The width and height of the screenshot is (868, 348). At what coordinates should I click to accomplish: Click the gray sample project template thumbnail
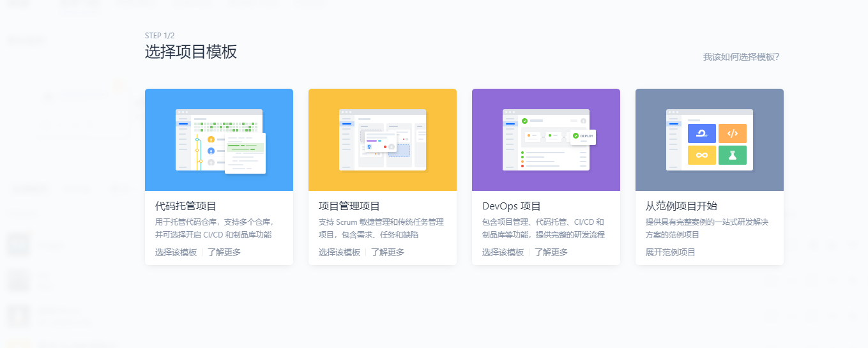click(710, 140)
